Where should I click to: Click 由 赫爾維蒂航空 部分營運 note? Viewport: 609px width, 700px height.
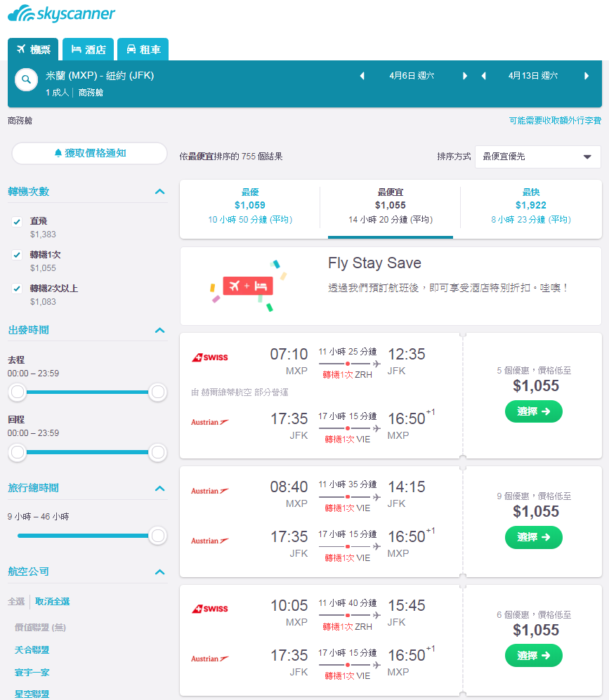[240, 392]
